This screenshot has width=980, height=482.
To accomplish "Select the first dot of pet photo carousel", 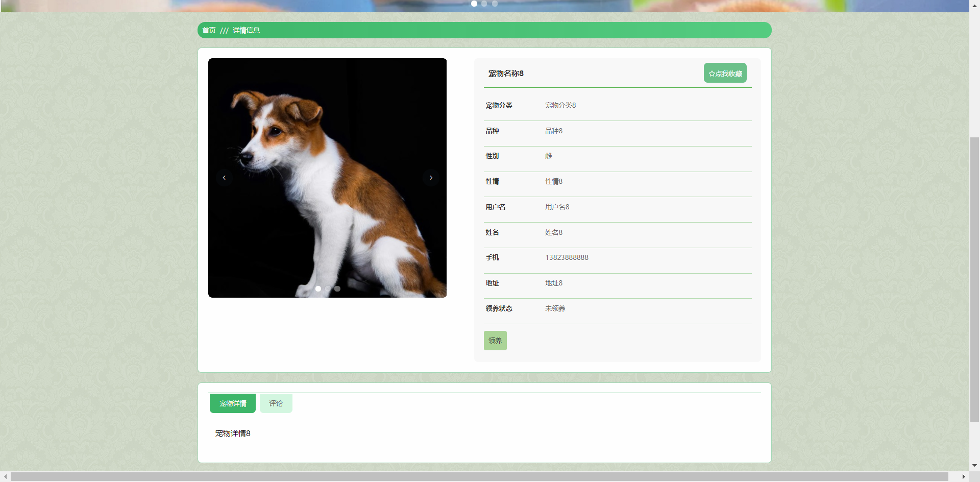I will coord(318,288).
